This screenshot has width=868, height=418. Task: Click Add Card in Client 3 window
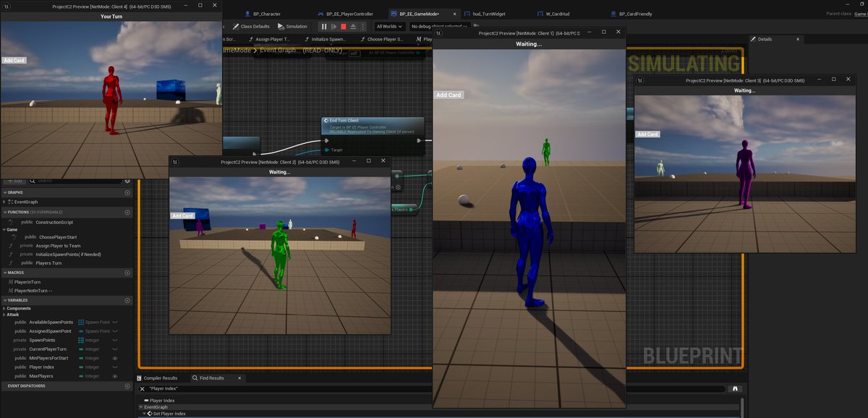[647, 134]
